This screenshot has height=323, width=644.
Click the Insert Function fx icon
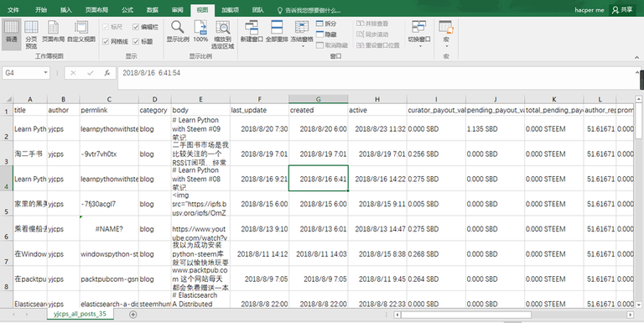click(107, 73)
